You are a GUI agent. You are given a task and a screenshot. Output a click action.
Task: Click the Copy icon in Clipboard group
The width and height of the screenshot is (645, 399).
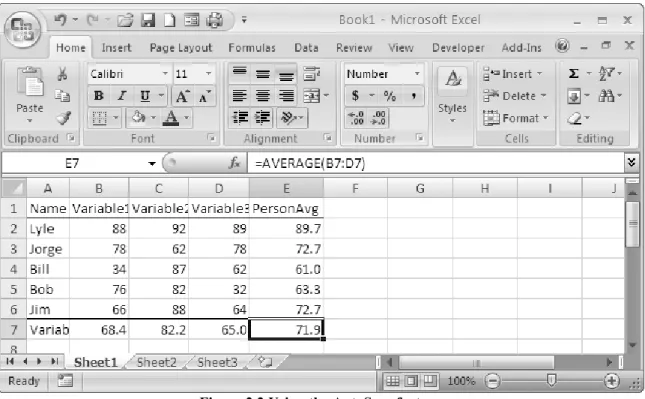[62, 96]
